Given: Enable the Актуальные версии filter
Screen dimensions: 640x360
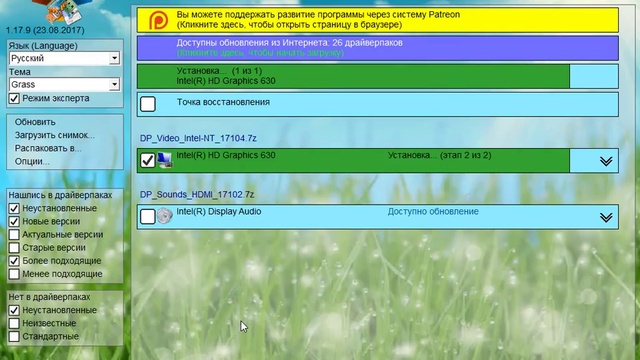Looking at the screenshot, I should (x=14, y=235).
